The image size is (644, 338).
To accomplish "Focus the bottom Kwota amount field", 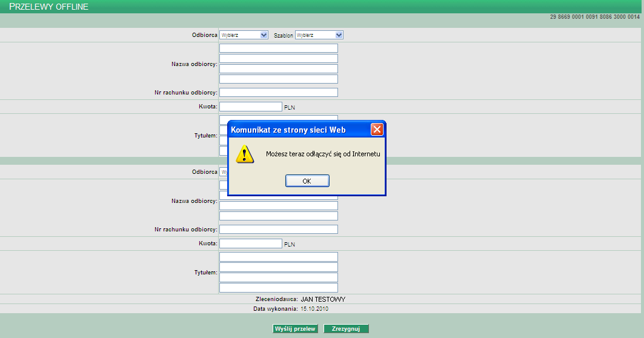I will click(251, 244).
